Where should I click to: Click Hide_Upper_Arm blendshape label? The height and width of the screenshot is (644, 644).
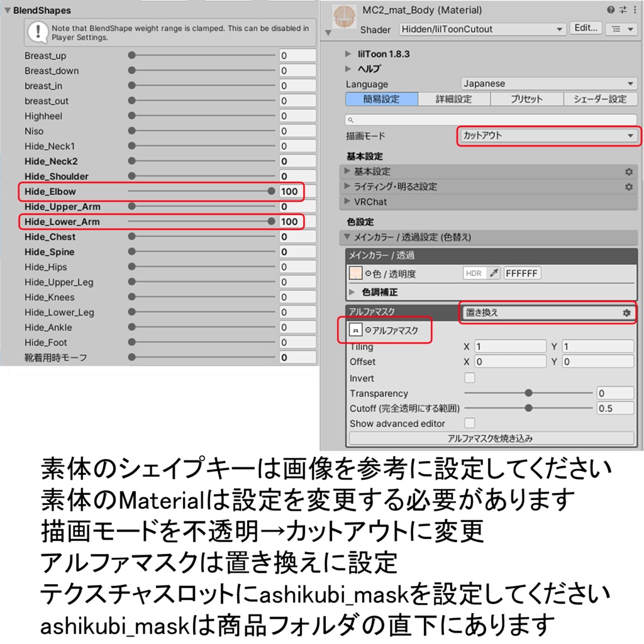pos(62,206)
